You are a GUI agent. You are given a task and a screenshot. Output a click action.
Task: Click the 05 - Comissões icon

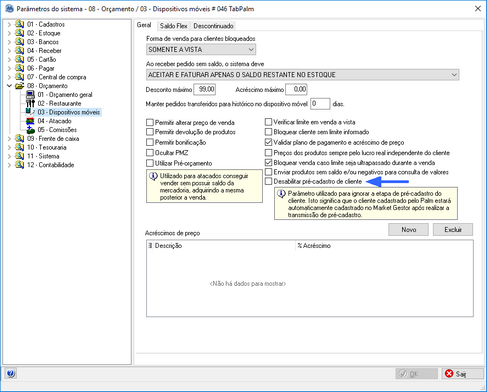pyautogui.click(x=30, y=130)
